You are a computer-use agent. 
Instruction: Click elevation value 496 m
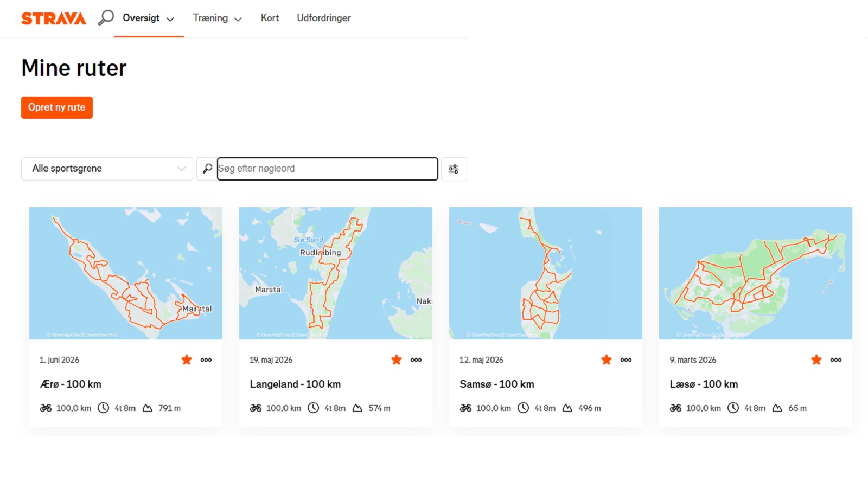click(589, 408)
